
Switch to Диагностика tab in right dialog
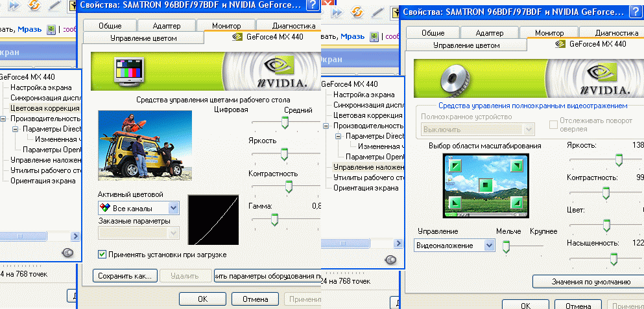(612, 33)
